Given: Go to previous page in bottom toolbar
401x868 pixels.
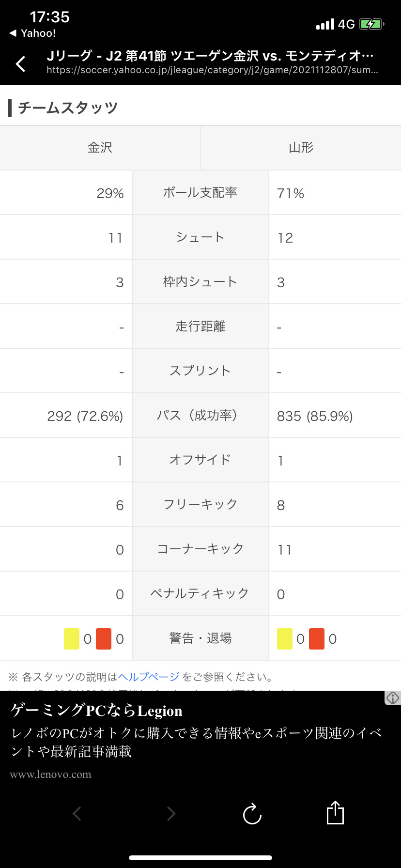Looking at the screenshot, I should tap(77, 813).
